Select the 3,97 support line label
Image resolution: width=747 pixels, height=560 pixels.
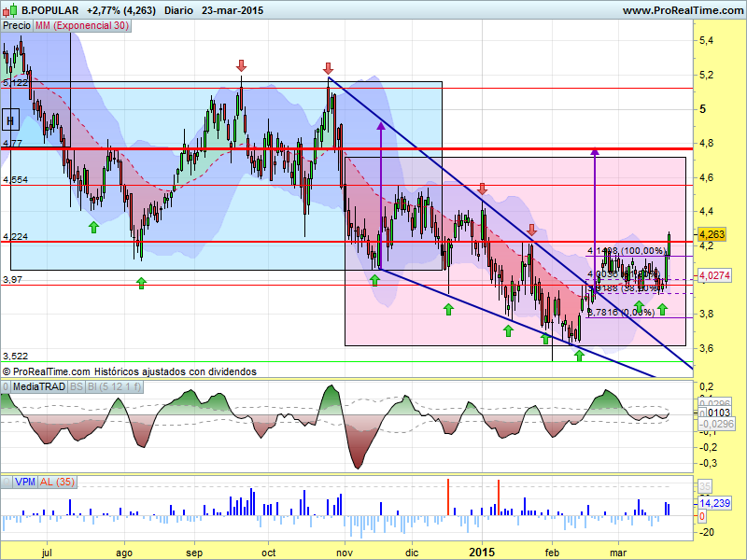(x=12, y=279)
